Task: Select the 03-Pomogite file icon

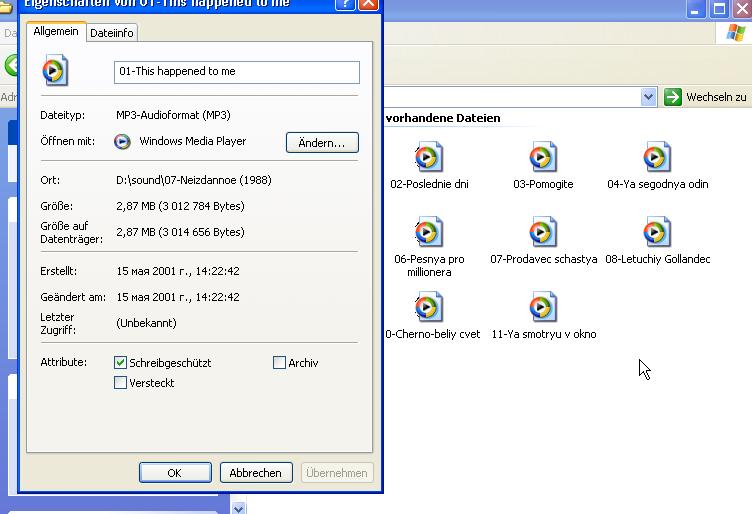Action: point(542,158)
